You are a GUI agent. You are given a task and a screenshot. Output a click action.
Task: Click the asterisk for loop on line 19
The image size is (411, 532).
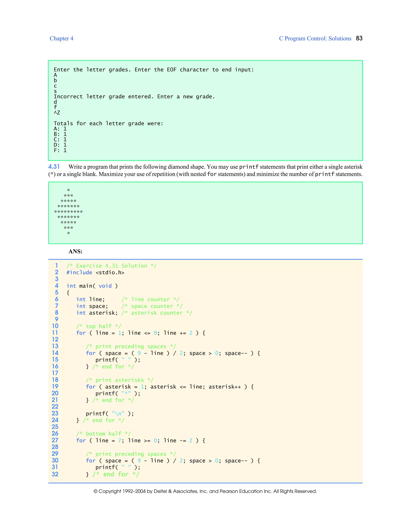[x=170, y=387]
